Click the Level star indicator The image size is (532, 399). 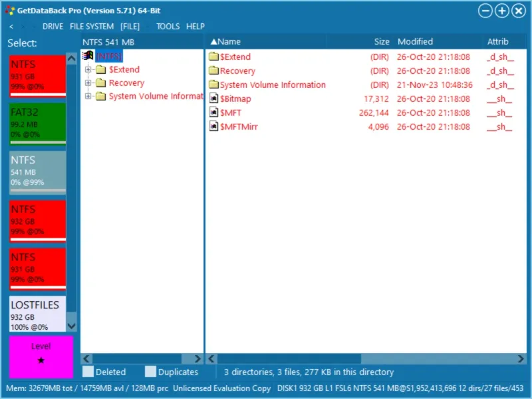point(41,360)
